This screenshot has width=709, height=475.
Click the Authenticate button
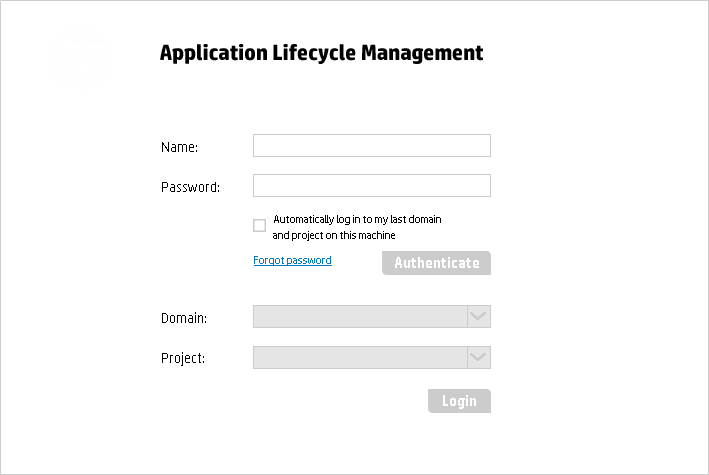(x=436, y=263)
